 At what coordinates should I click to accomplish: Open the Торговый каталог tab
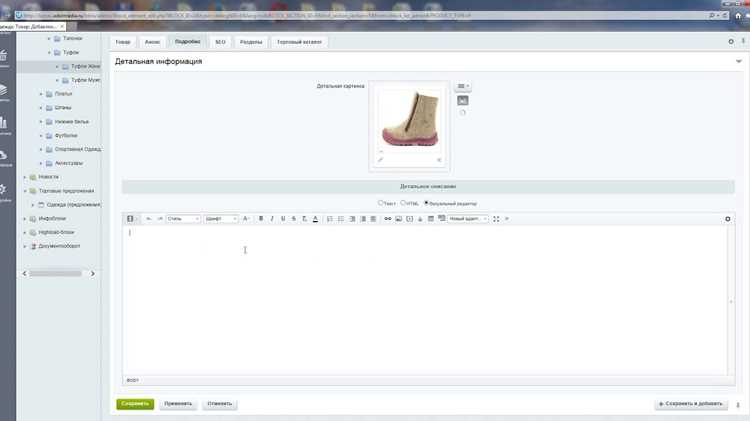(299, 42)
